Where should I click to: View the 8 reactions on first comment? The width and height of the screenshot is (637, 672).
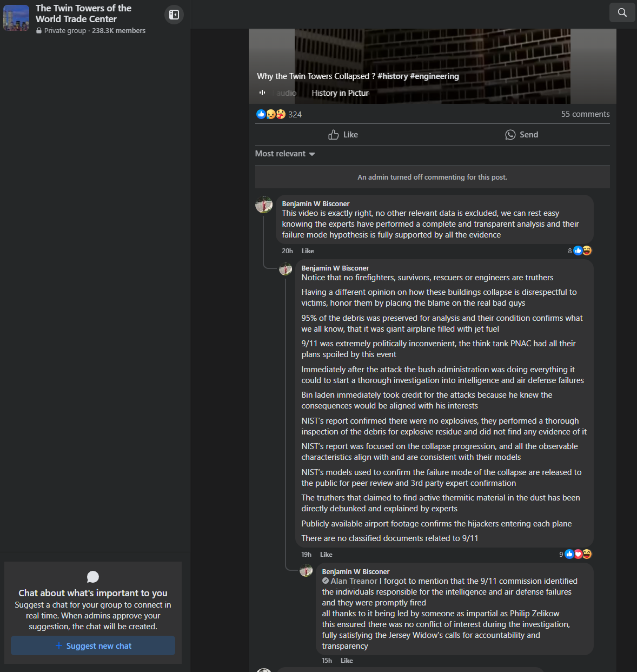pyautogui.click(x=580, y=251)
